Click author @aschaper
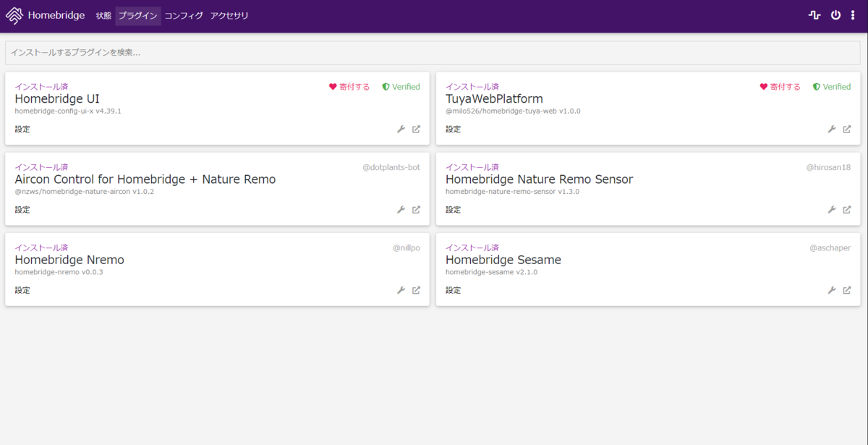 (830, 247)
